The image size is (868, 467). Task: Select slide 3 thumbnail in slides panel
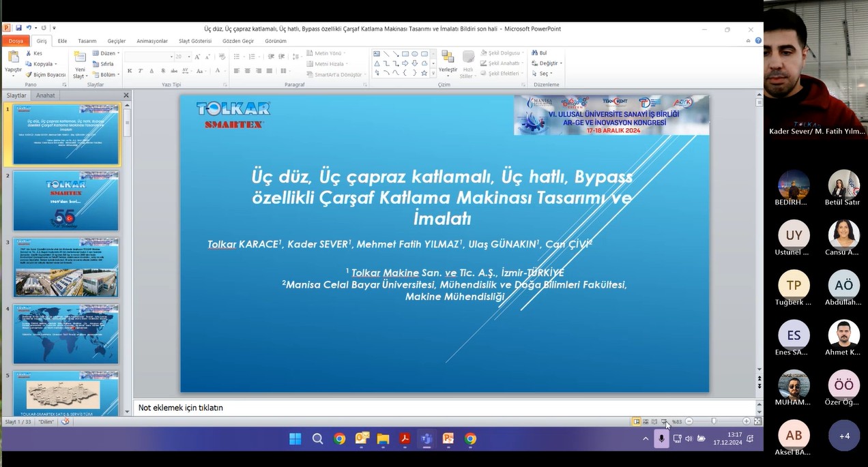pos(66,267)
